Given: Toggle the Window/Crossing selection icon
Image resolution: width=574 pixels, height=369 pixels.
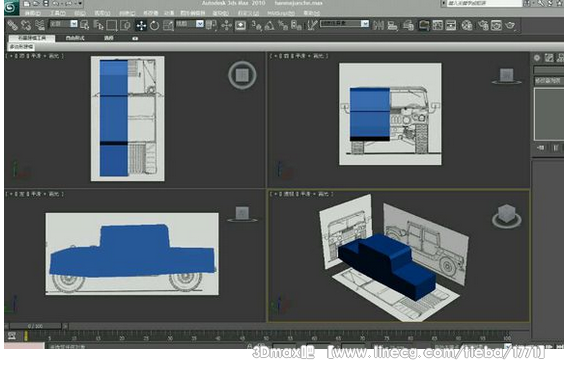Looking at the screenshot, I should (125, 25).
